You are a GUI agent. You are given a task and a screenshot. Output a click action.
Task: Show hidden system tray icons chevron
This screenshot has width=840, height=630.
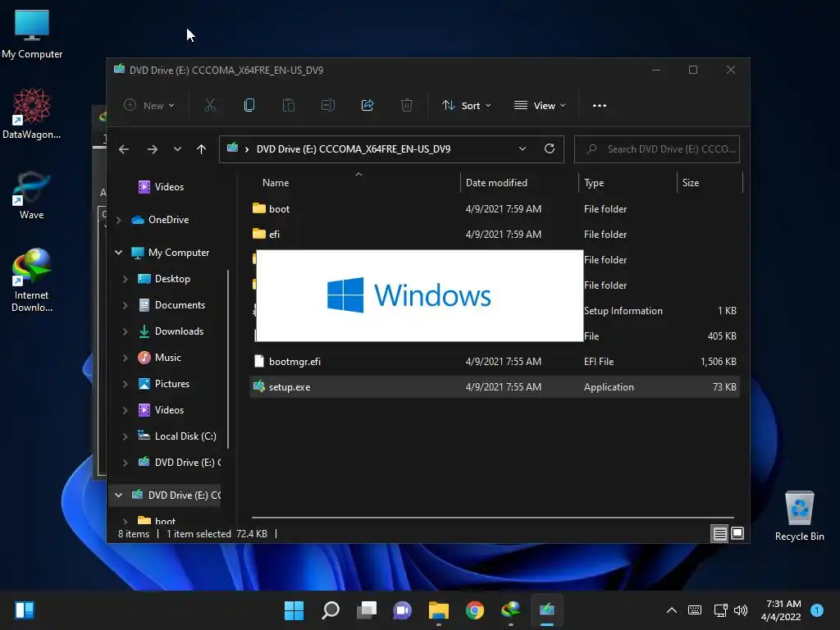click(671, 610)
